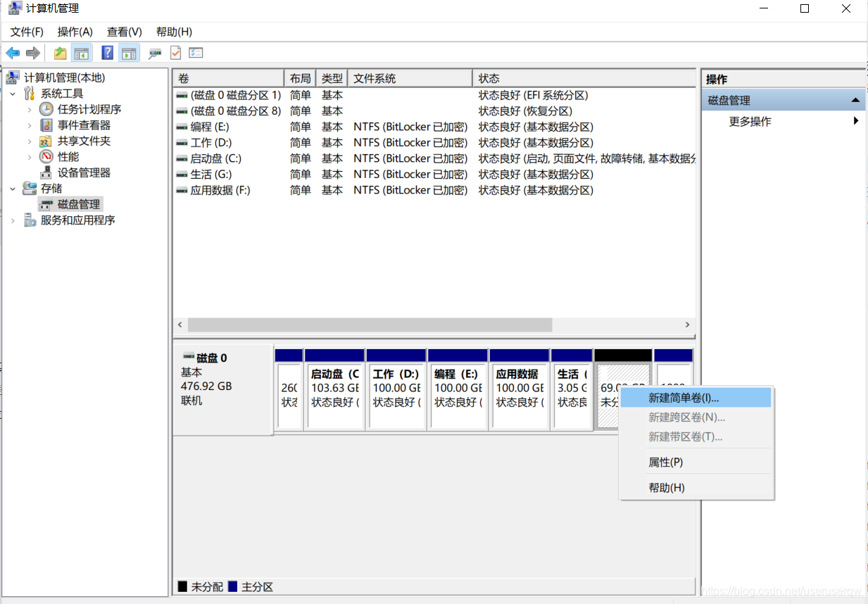Choose 帮助(H) from context menu
Screen dimensions: 868x604
(696, 488)
